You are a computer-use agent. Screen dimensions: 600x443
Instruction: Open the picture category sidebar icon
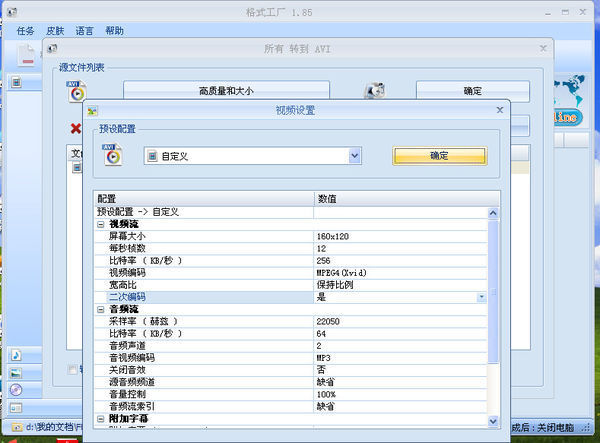pyautogui.click(x=16, y=373)
